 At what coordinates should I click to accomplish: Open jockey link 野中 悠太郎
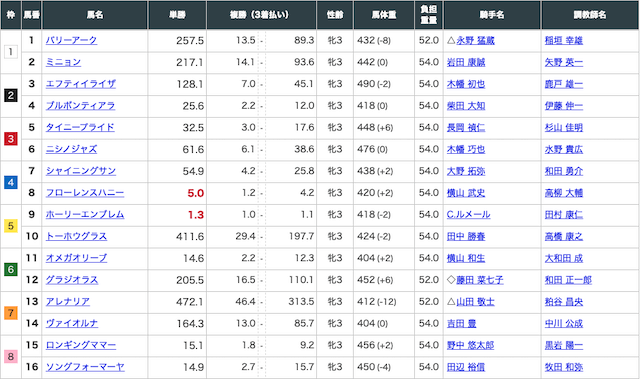(x=470, y=345)
